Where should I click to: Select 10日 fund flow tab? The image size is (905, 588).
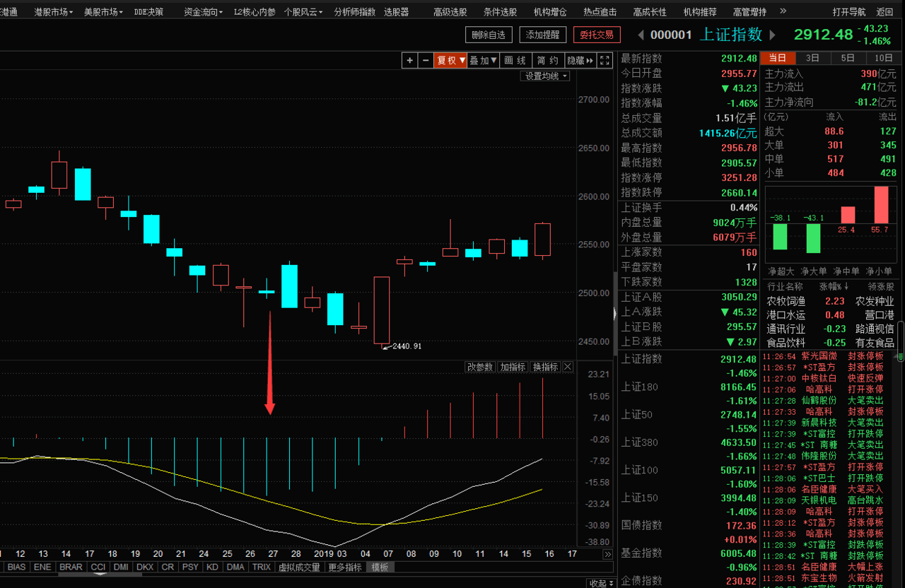pos(884,58)
